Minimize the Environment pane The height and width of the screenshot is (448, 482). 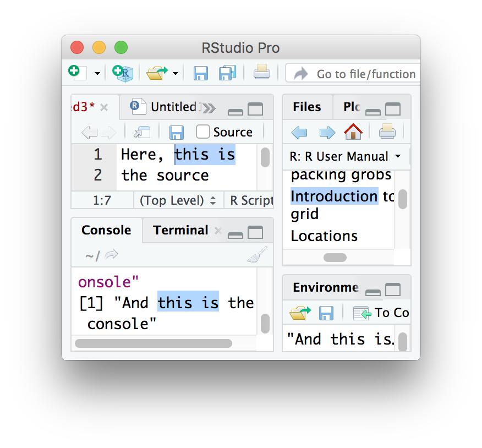tap(373, 292)
